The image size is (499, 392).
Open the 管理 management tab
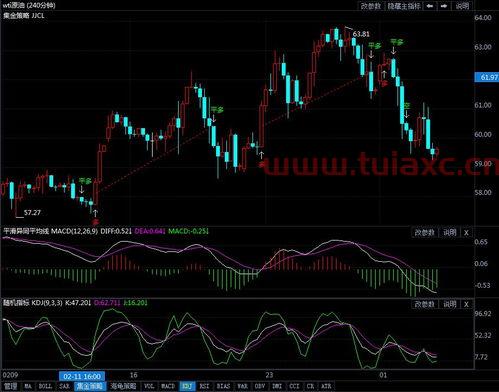[x=10, y=386]
